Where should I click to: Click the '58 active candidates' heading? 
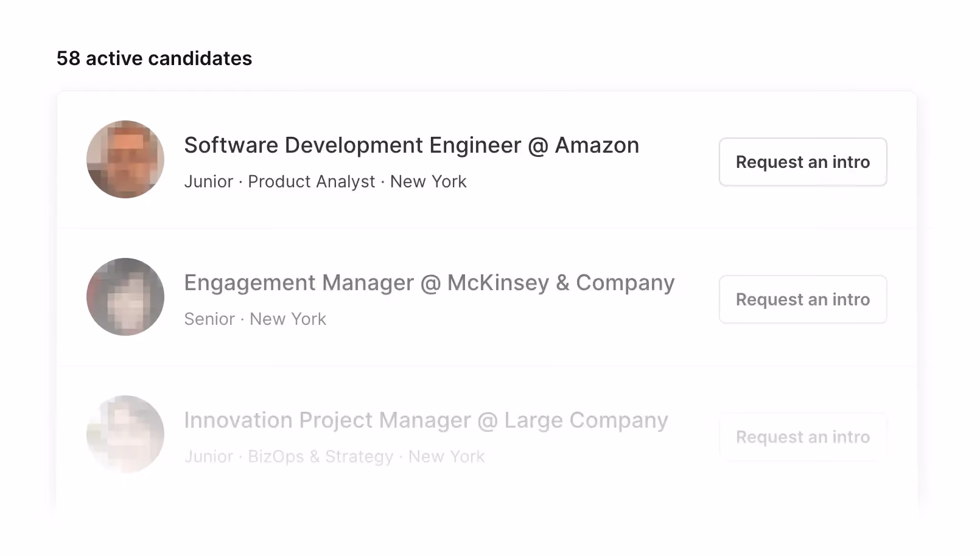[x=154, y=58]
